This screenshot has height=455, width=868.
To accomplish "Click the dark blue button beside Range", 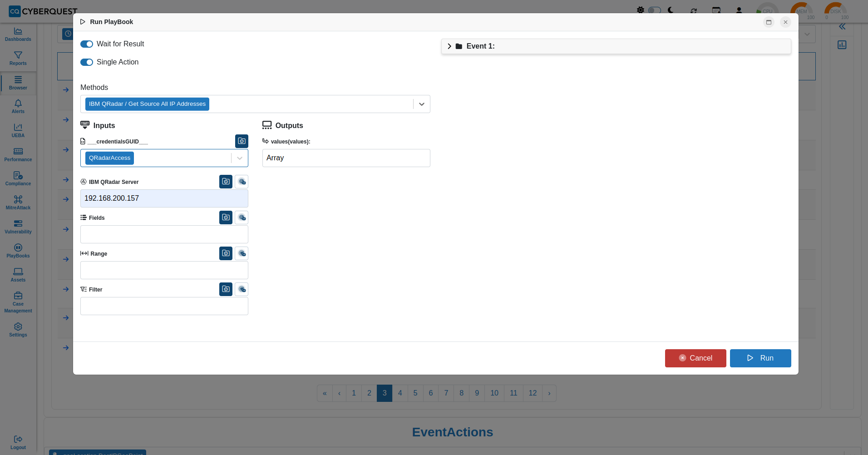I will point(226,253).
